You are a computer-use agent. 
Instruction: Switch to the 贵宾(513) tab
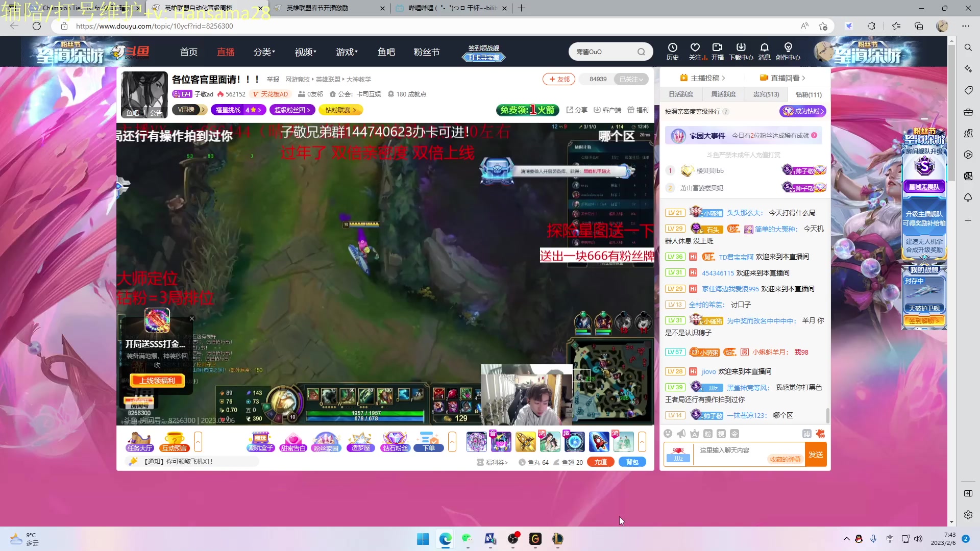click(x=766, y=94)
